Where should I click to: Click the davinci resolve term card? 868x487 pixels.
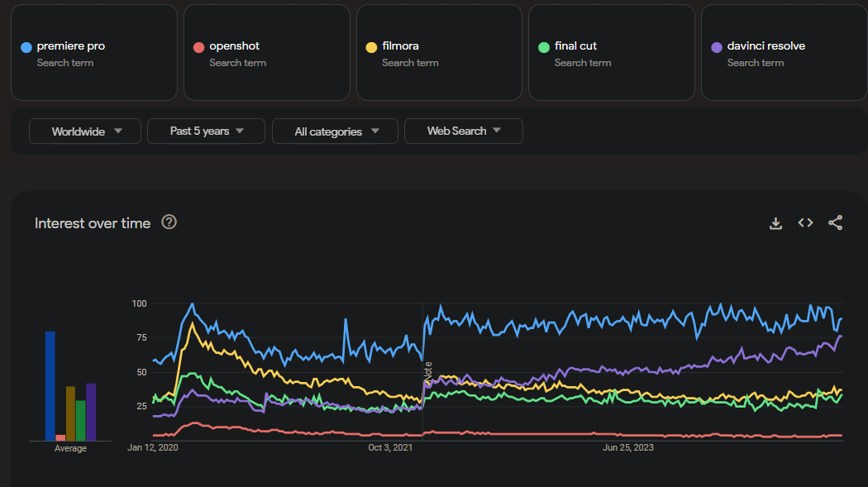[x=784, y=53]
